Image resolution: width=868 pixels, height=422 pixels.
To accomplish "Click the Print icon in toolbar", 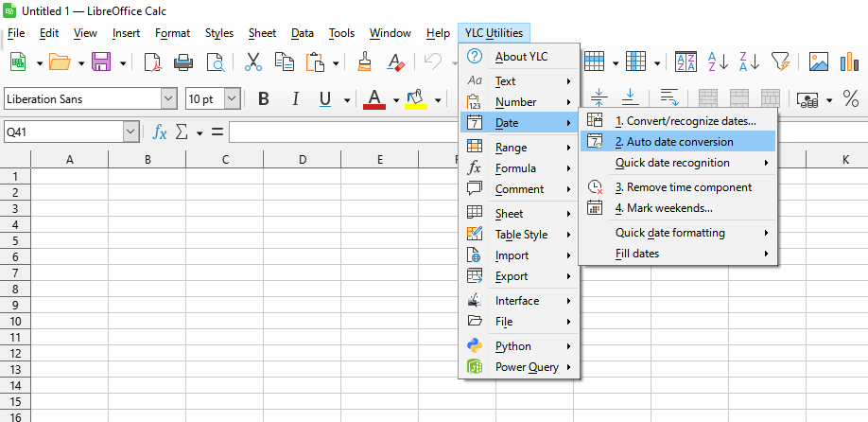I will pyautogui.click(x=183, y=62).
